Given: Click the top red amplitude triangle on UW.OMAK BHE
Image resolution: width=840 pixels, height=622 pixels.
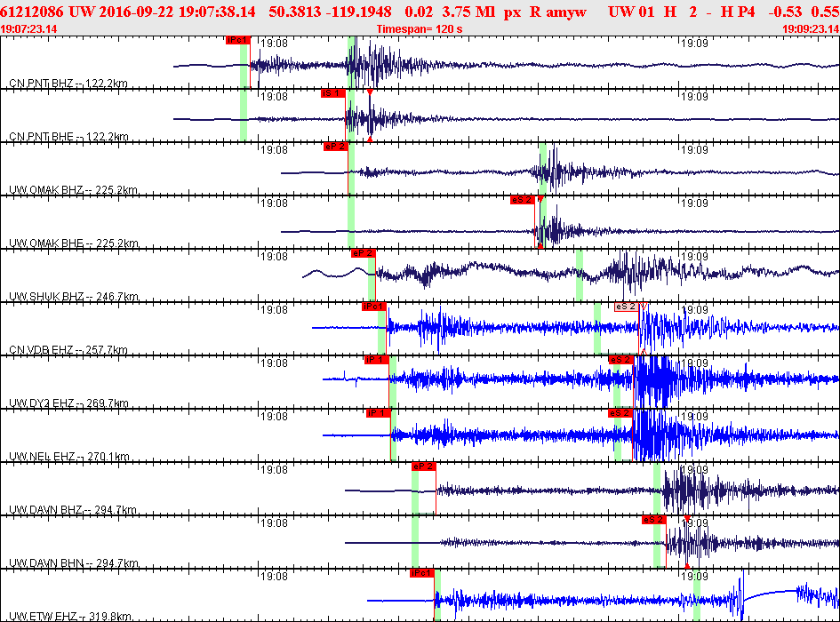Looking at the screenshot, I should (x=540, y=199).
